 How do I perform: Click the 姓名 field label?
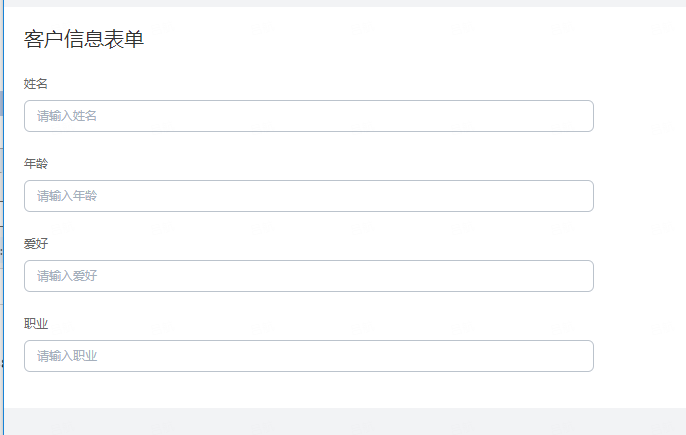click(35, 84)
